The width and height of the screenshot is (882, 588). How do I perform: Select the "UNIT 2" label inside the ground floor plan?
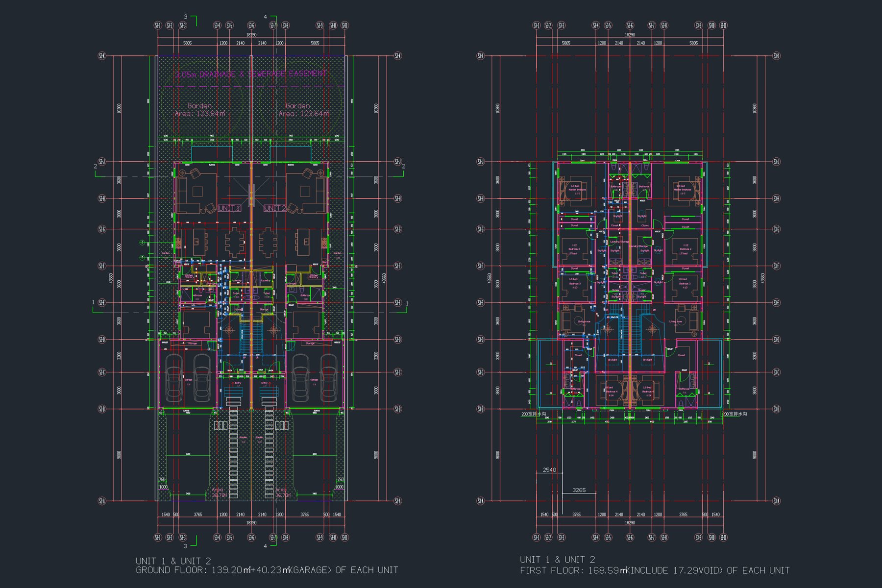(275, 208)
